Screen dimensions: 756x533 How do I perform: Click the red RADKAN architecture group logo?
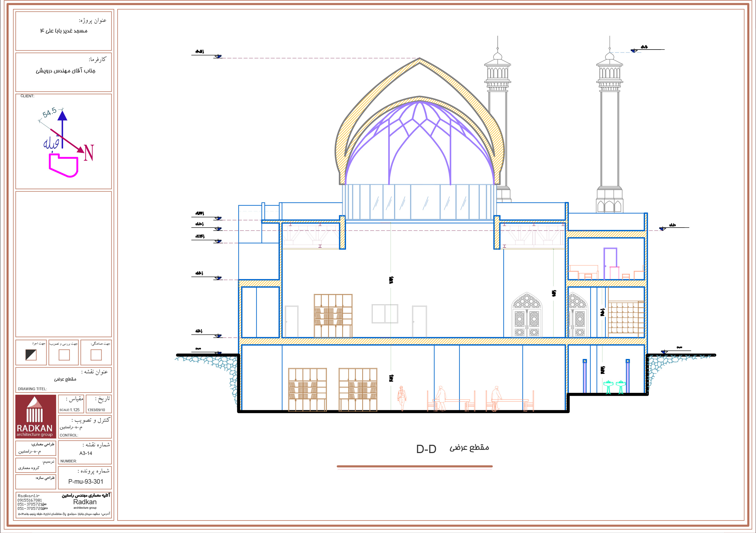pos(35,417)
